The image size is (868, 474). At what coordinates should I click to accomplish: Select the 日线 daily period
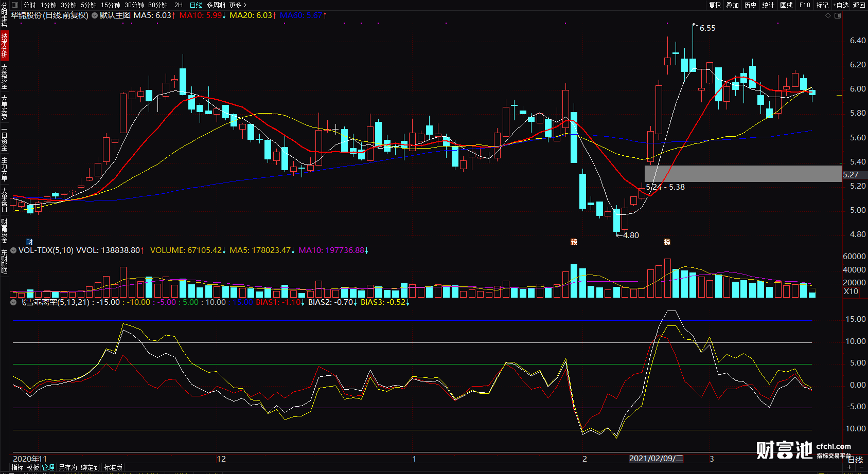click(196, 5)
